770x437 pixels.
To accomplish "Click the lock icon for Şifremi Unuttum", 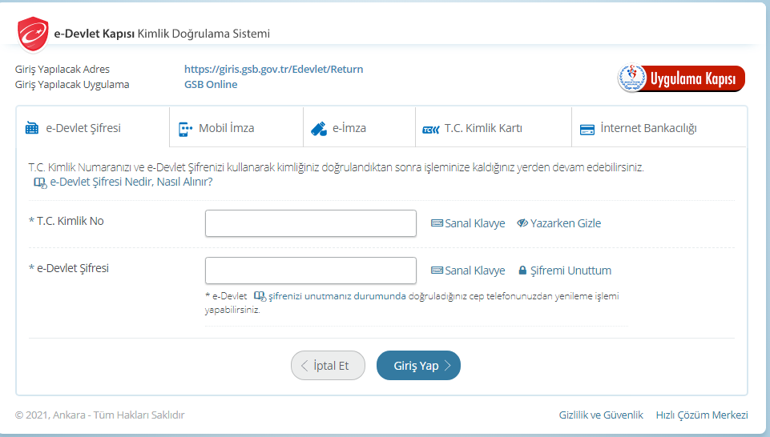I will [x=522, y=270].
